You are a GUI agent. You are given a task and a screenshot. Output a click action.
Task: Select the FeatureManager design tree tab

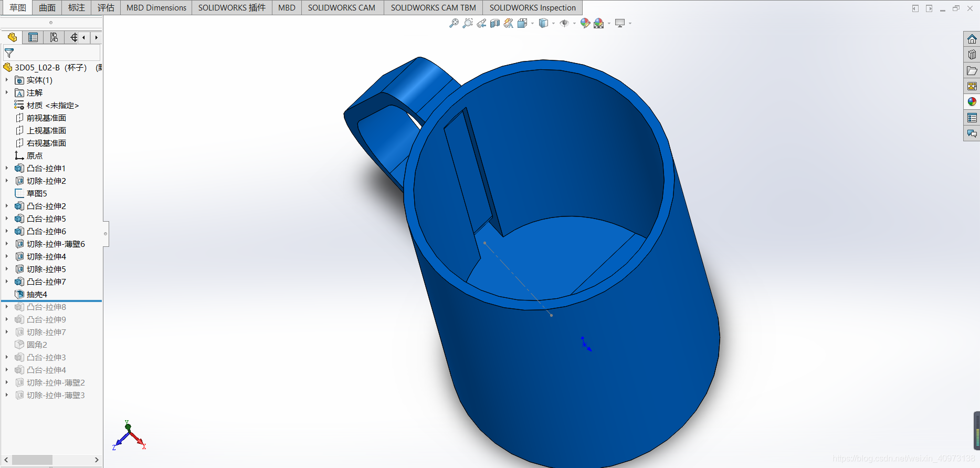(12, 37)
